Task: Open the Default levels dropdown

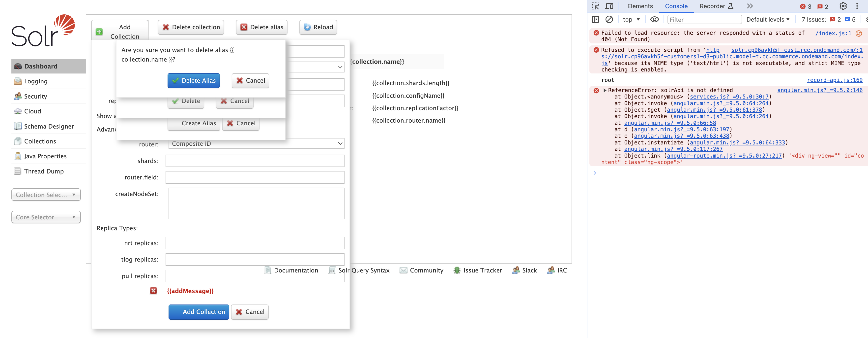Action: click(768, 20)
